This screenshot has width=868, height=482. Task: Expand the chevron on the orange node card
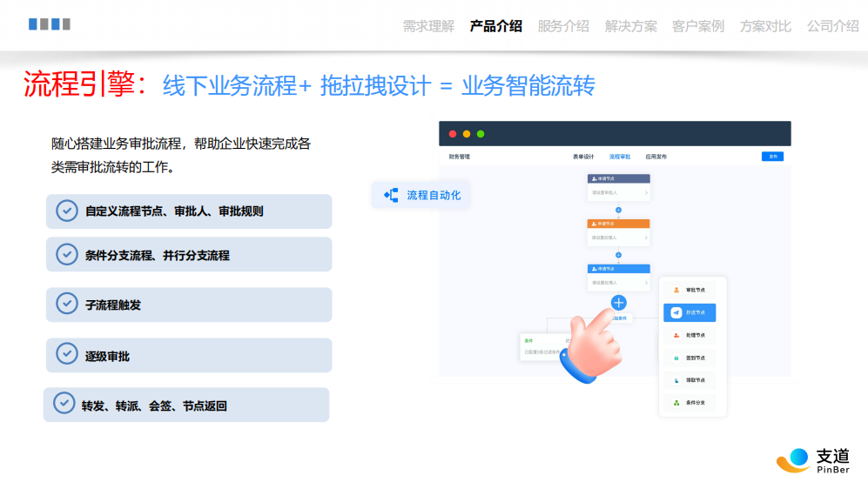[645, 237]
